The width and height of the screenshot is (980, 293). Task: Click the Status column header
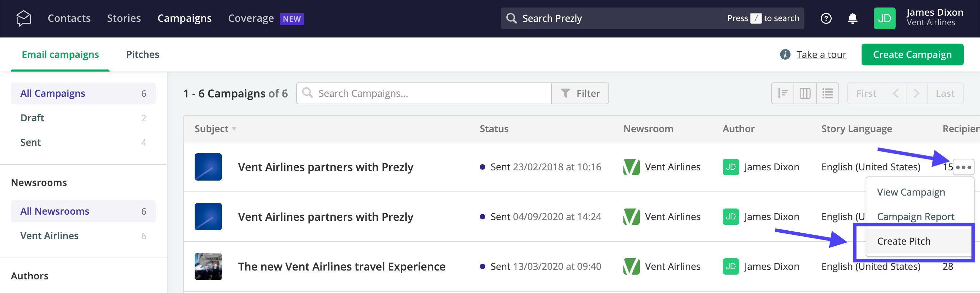[494, 129]
